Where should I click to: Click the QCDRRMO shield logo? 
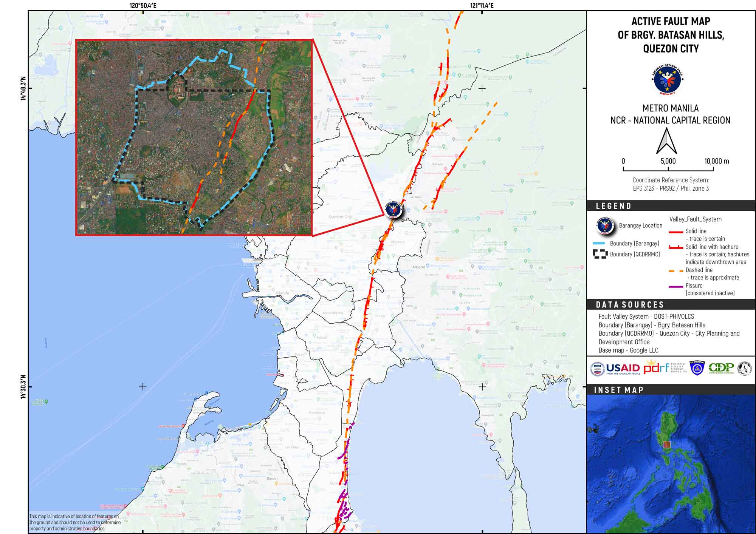pos(697,368)
